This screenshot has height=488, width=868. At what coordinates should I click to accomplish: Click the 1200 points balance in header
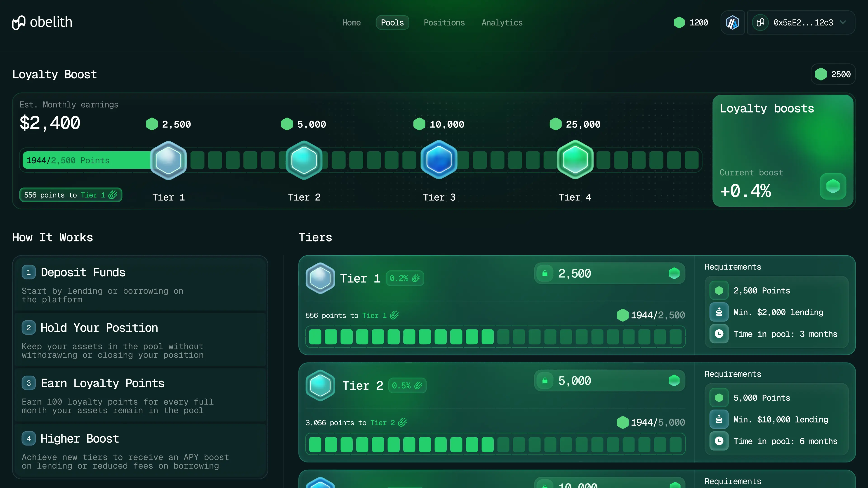click(x=691, y=23)
